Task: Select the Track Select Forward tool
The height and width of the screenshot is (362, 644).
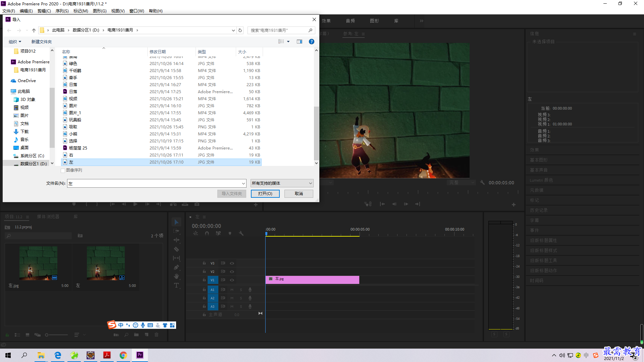Action: (x=176, y=231)
